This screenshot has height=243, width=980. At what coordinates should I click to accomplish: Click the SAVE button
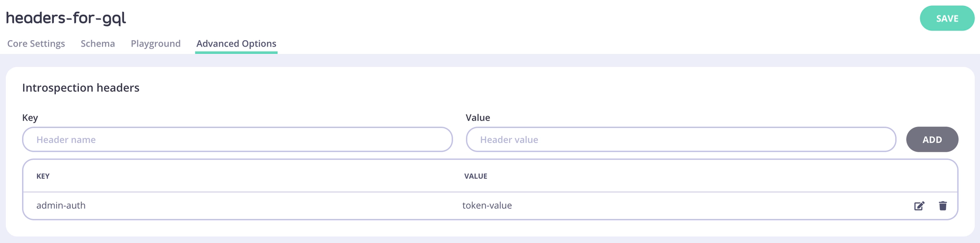[947, 19]
